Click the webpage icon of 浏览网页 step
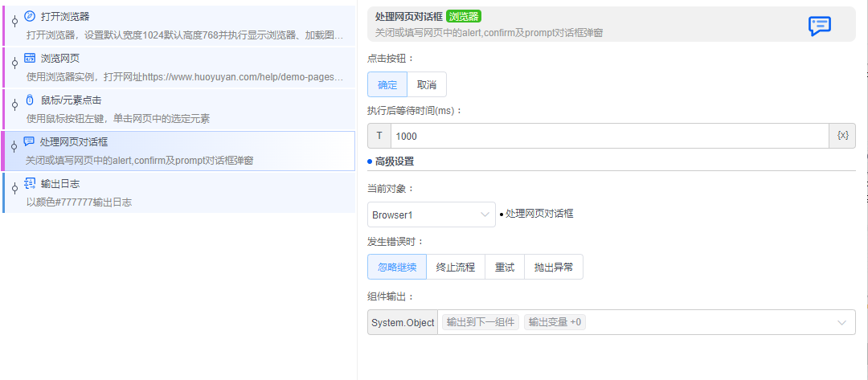This screenshot has width=868, height=380. (x=30, y=58)
